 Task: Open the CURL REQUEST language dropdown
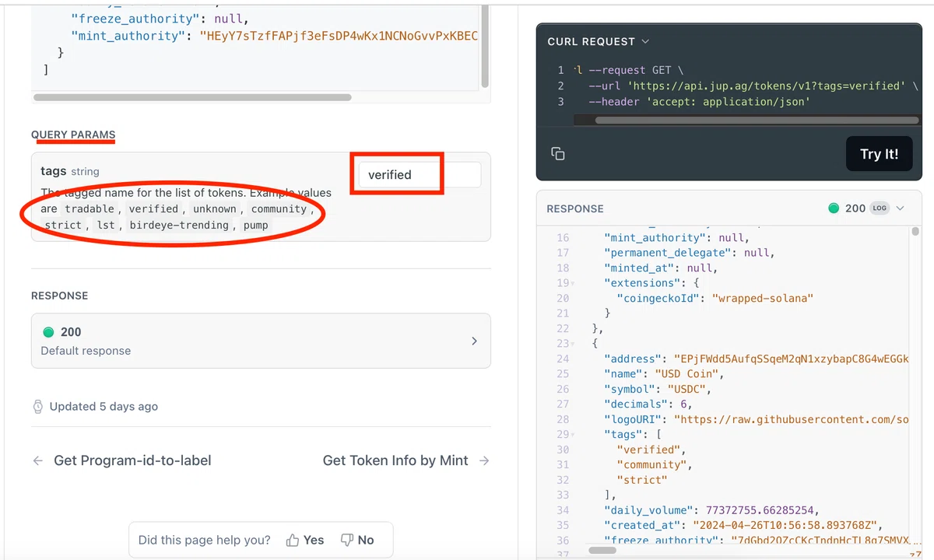coord(598,41)
